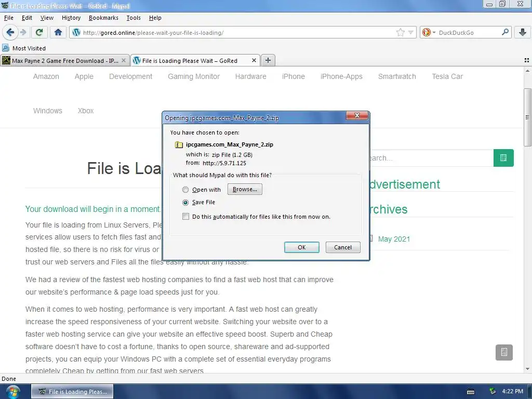Screen dimensions: 532x399
Task: Open the Most Visited bookmarks folder
Action: pyautogui.click(x=24, y=48)
